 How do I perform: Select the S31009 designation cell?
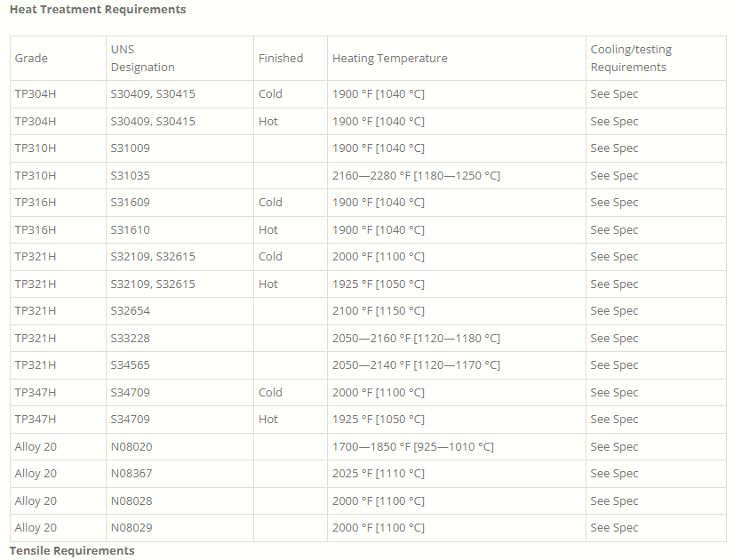point(131,148)
